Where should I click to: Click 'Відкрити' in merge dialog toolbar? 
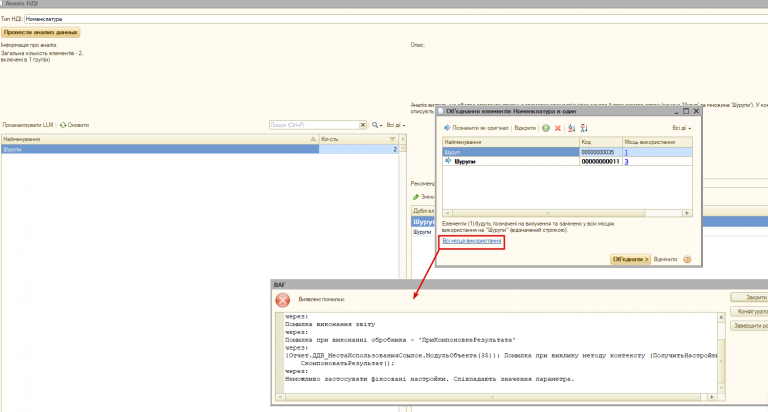click(x=525, y=128)
